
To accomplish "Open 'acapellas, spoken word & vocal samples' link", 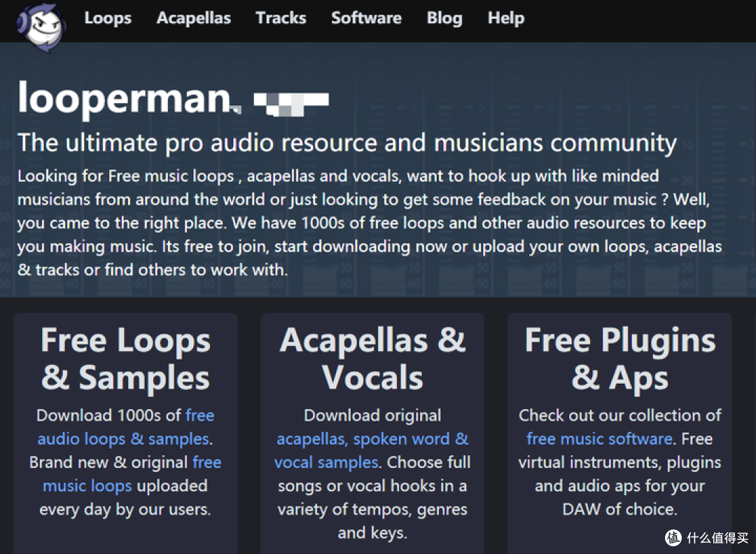I will (371, 450).
